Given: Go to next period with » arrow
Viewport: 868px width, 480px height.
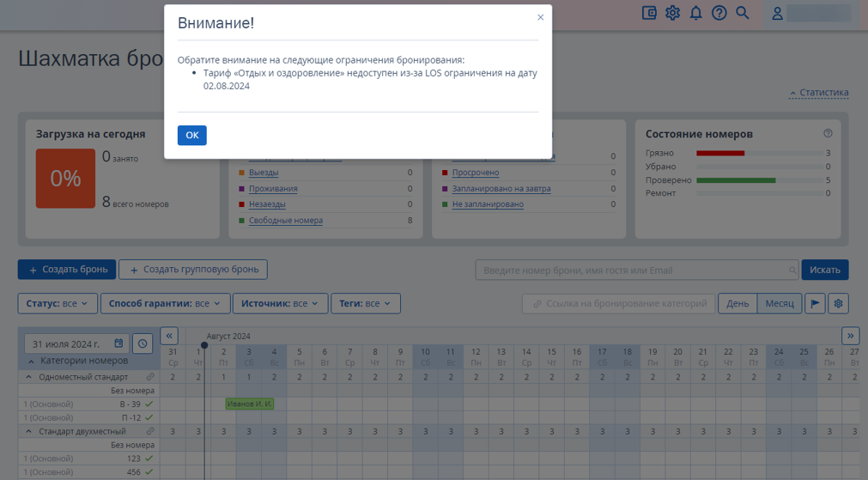Looking at the screenshot, I should coord(850,336).
